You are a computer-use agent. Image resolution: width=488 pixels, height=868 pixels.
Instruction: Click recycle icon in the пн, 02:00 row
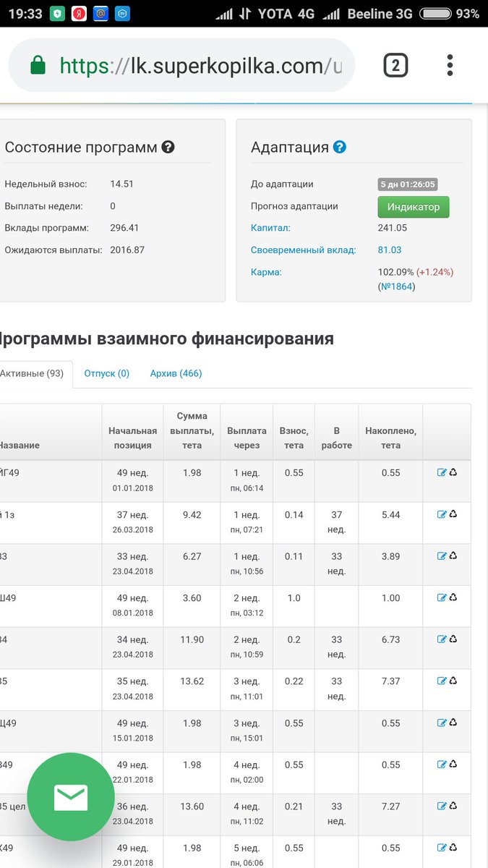(453, 765)
